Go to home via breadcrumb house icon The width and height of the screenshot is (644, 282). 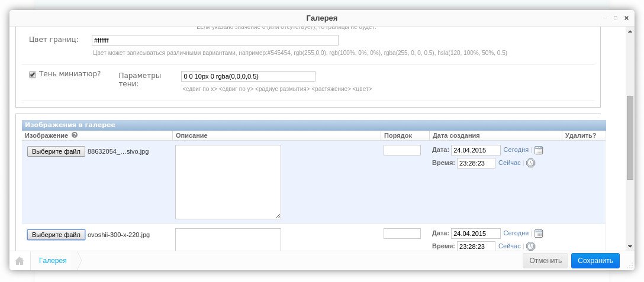[20, 261]
